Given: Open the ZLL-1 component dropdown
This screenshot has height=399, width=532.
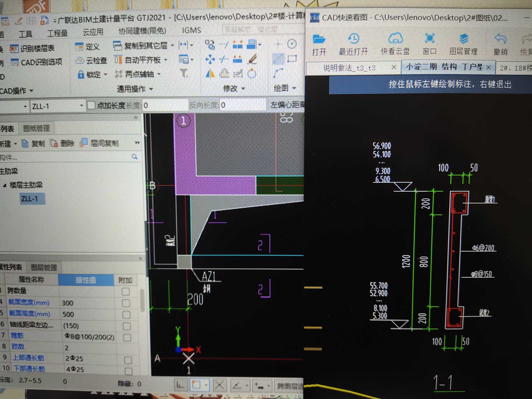Looking at the screenshot, I should 81,106.
